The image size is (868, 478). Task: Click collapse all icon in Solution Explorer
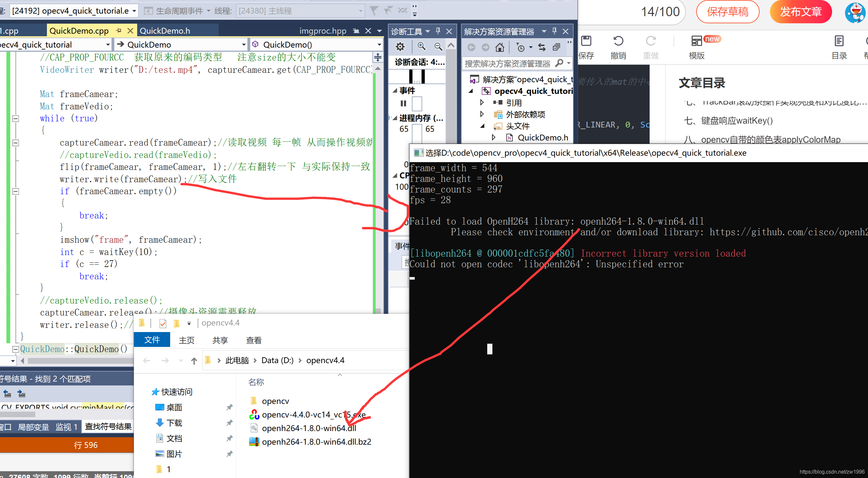click(556, 48)
